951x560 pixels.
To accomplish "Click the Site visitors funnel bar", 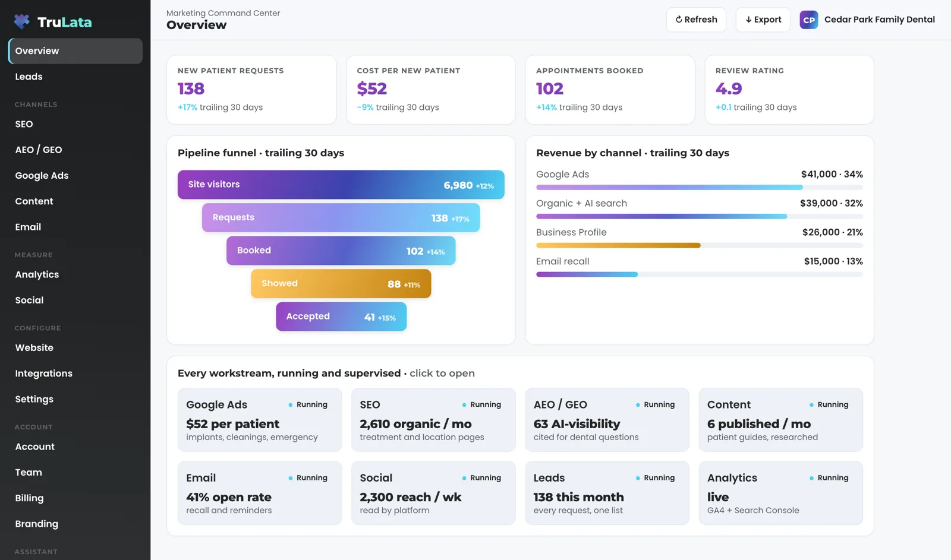I will [x=341, y=185].
